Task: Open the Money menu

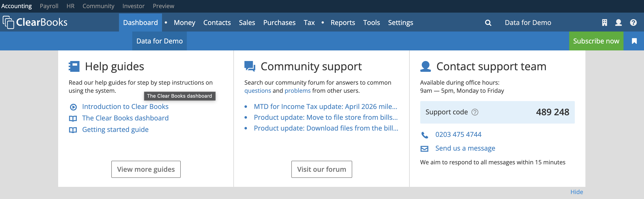Action: pos(185,23)
